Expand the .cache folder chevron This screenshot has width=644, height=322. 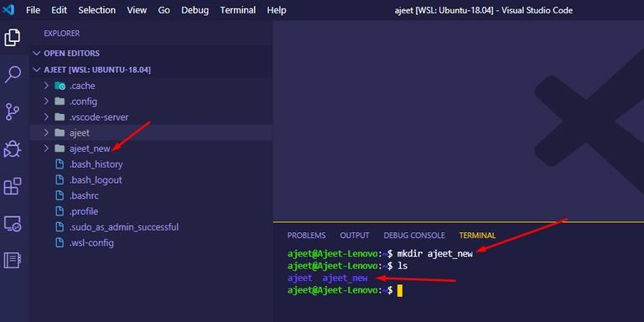click(46, 86)
